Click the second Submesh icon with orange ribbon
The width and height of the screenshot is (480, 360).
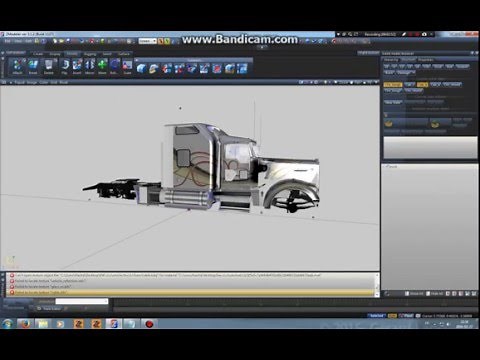click(x=154, y=68)
